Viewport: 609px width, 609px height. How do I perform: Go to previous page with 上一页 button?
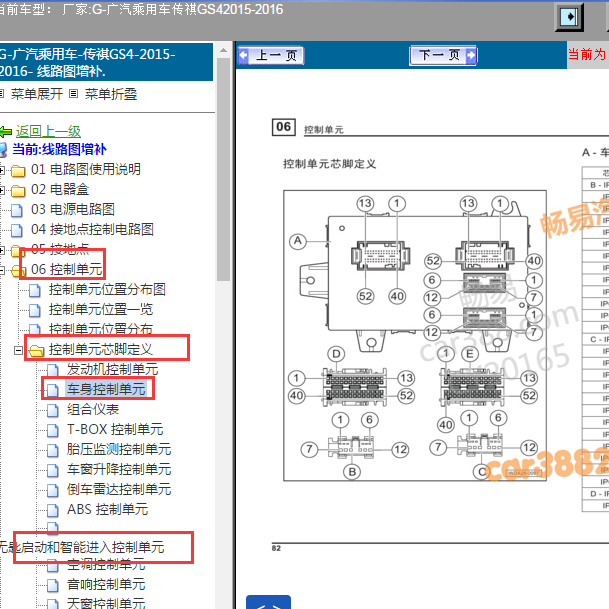(271, 56)
